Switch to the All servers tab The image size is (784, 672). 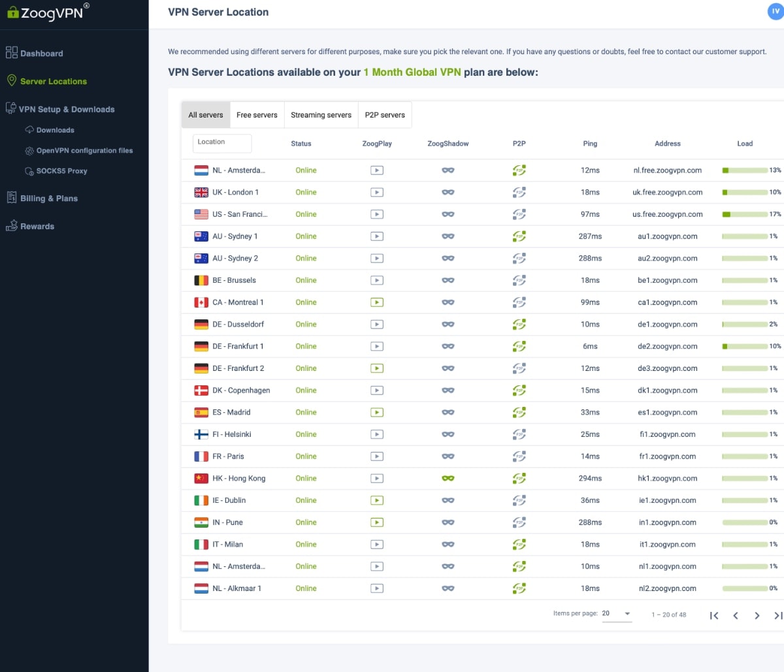(206, 115)
